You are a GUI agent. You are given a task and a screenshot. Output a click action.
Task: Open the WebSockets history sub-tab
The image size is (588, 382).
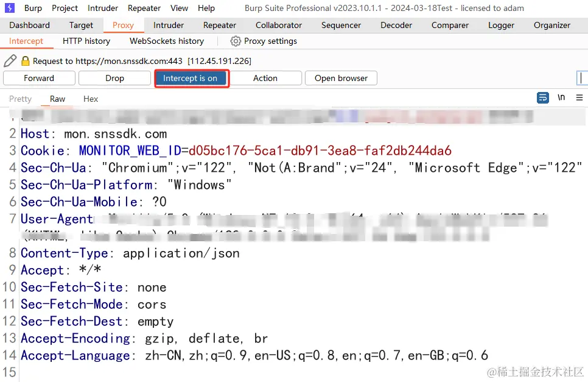click(x=167, y=41)
